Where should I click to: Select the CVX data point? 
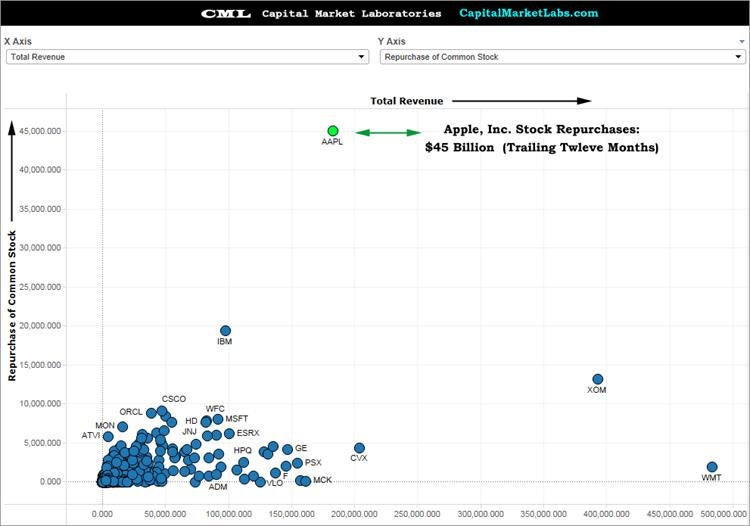[359, 448]
